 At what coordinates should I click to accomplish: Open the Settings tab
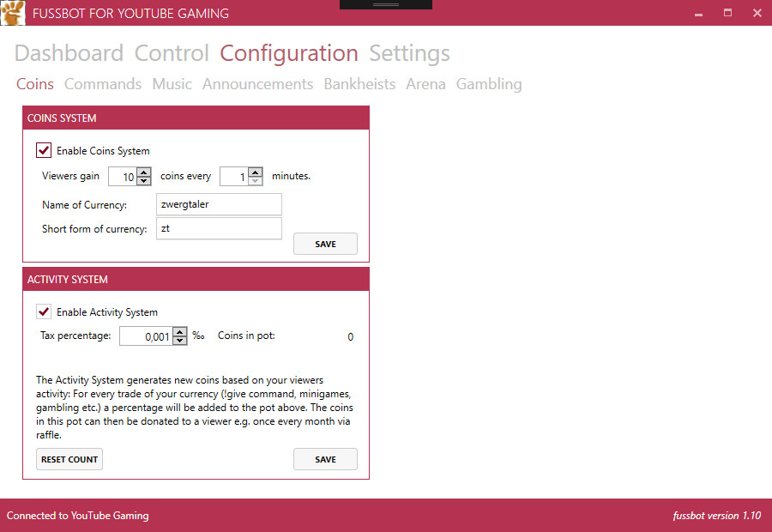pyautogui.click(x=410, y=53)
